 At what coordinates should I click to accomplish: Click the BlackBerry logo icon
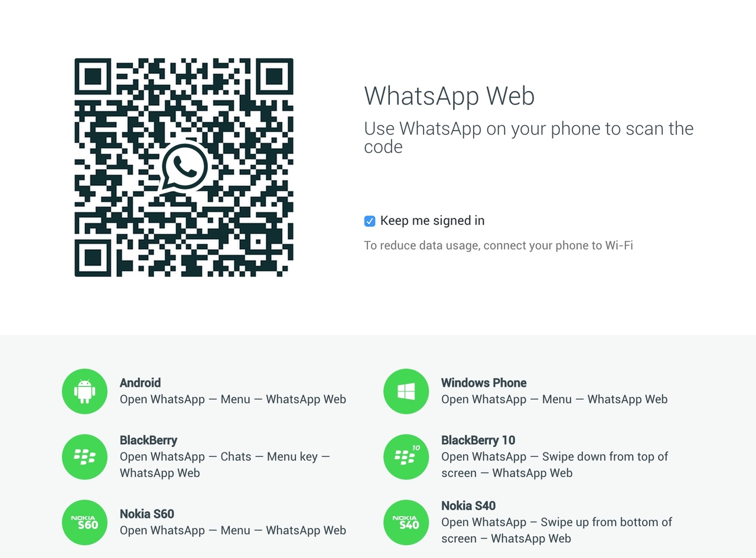(x=84, y=457)
